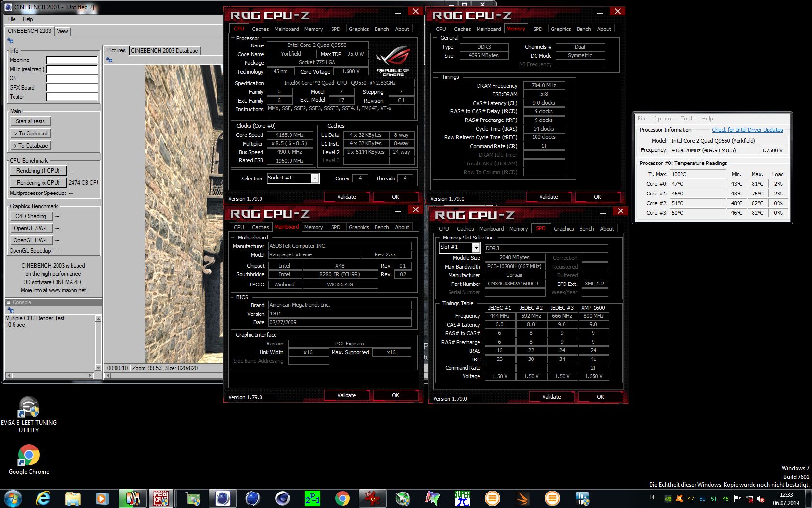Open the Action Center flag tray icon
The image size is (812, 508).
coord(738,499)
